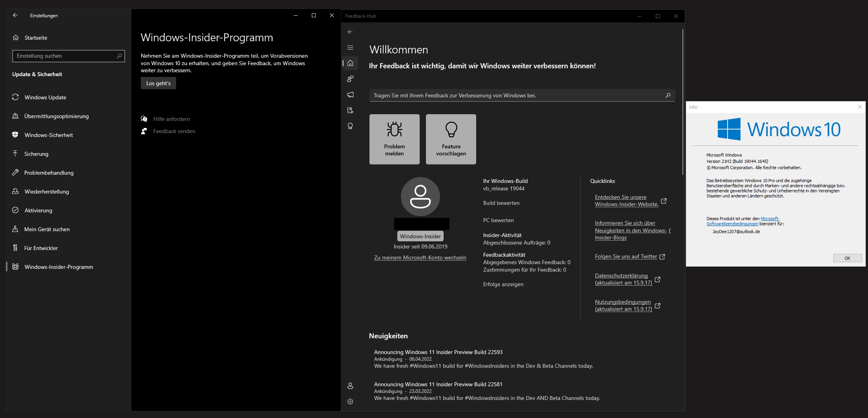
Task: Open the Feedback-Hub hamburger menu
Action: point(350,47)
